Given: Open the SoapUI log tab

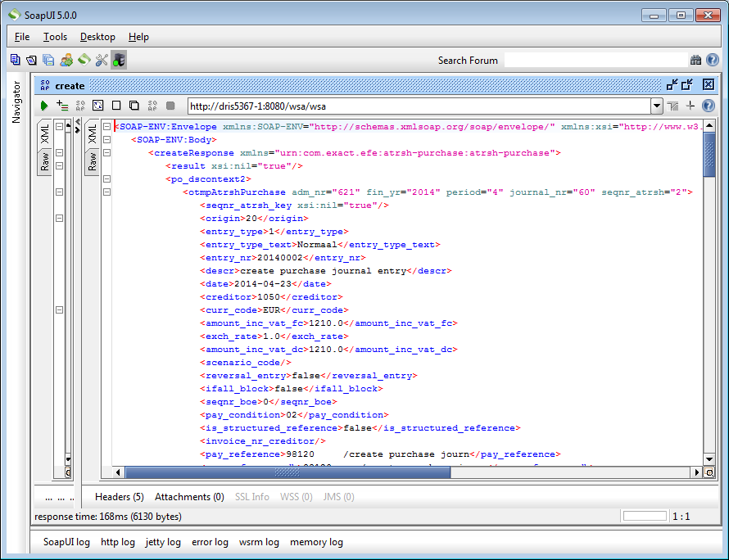Looking at the screenshot, I should tap(66, 542).
